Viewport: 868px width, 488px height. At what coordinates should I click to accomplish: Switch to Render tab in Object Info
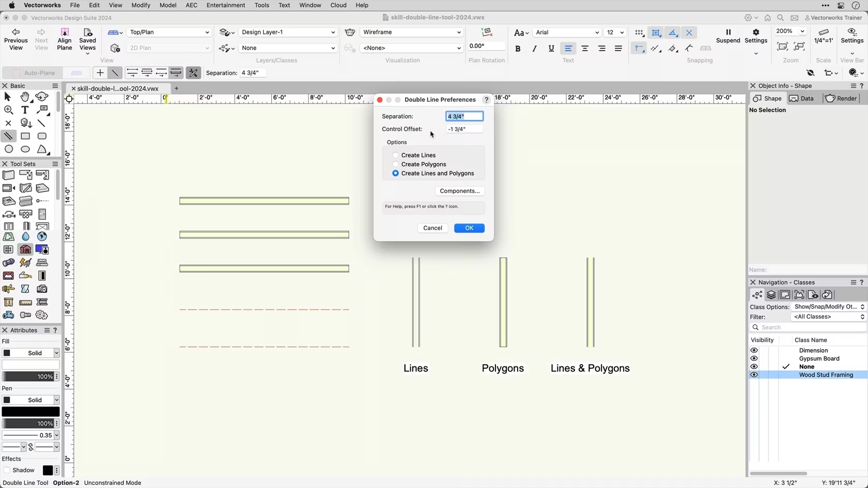(841, 99)
